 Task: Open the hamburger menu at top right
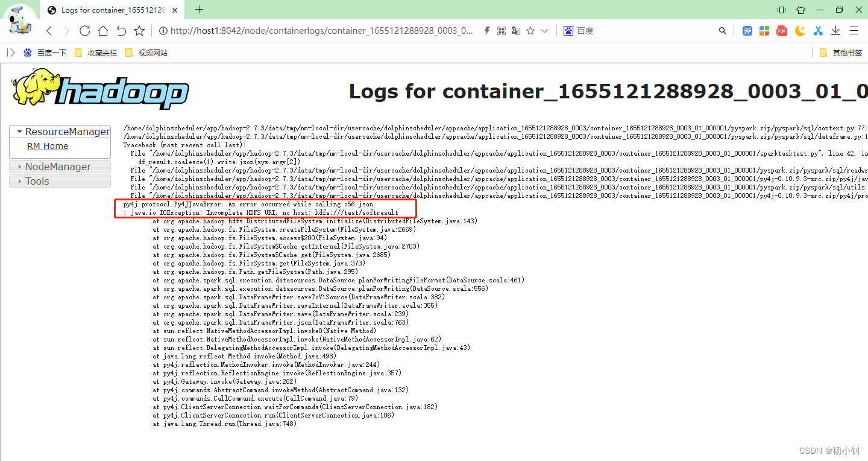tap(854, 30)
